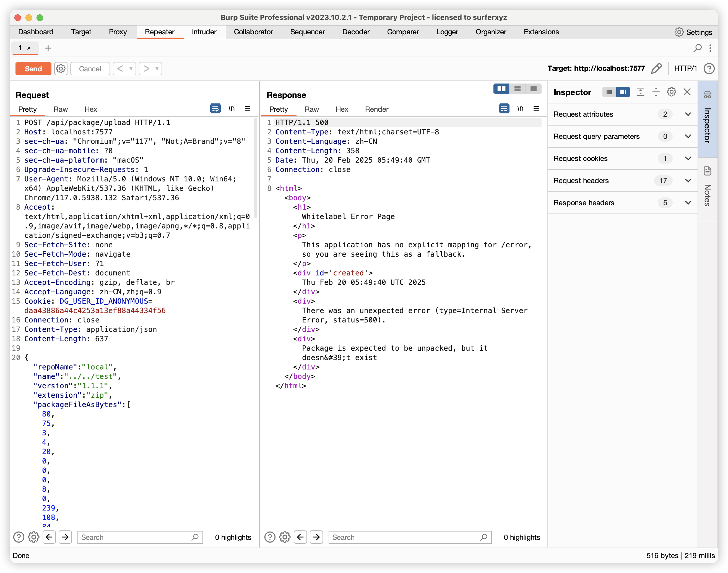Go to previous request in history
Viewport: 728px width, 573px height.
coord(120,69)
